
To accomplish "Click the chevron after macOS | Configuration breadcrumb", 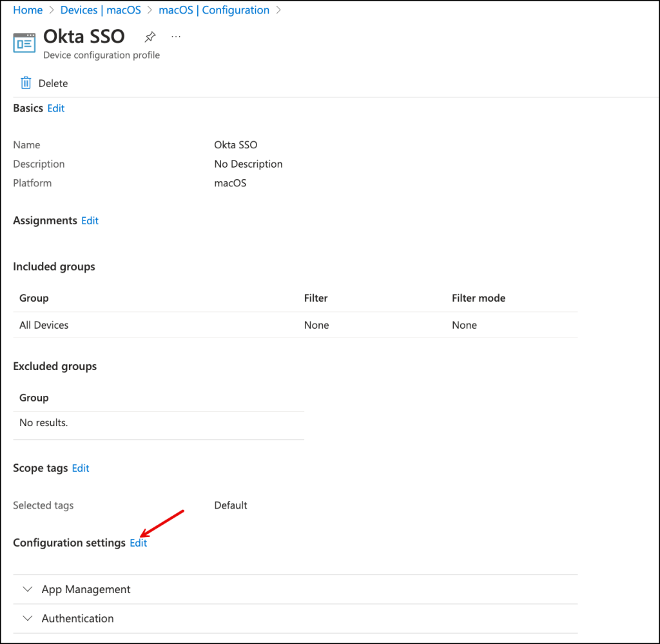I will coord(278,10).
